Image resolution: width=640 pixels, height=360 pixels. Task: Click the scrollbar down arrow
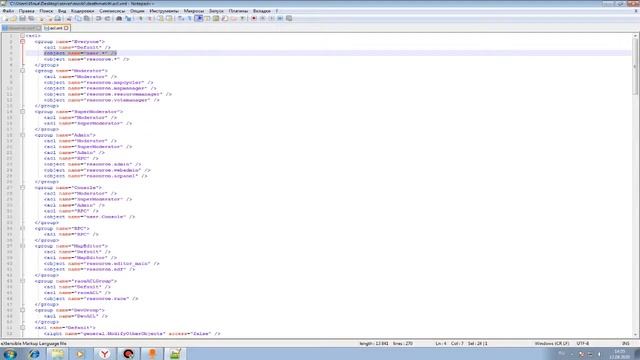pyautogui.click(x=636, y=335)
